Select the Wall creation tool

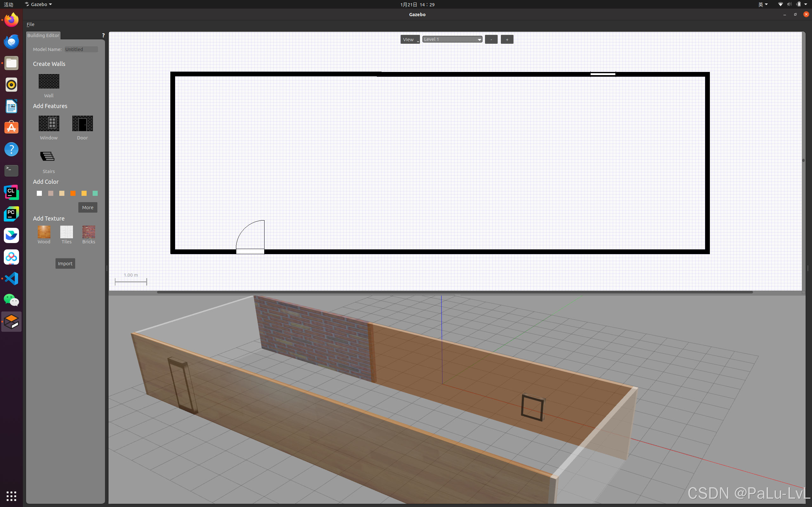click(49, 81)
